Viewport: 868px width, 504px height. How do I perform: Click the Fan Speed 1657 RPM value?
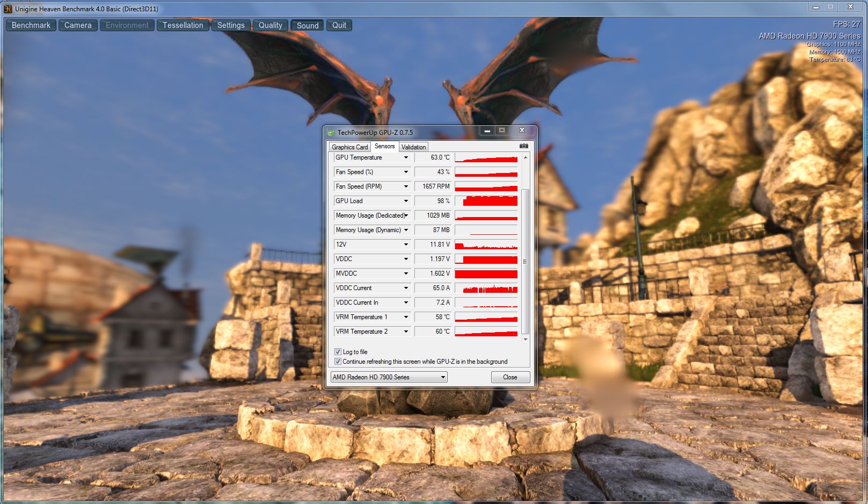coord(433,186)
